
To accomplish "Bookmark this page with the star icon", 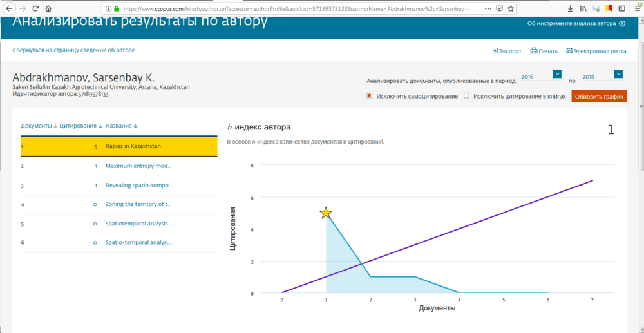I will (511, 8).
